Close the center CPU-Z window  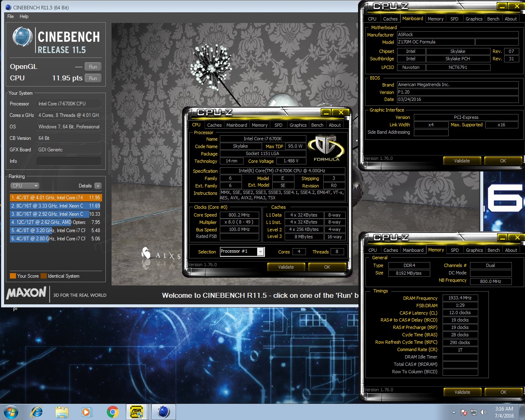(341, 112)
